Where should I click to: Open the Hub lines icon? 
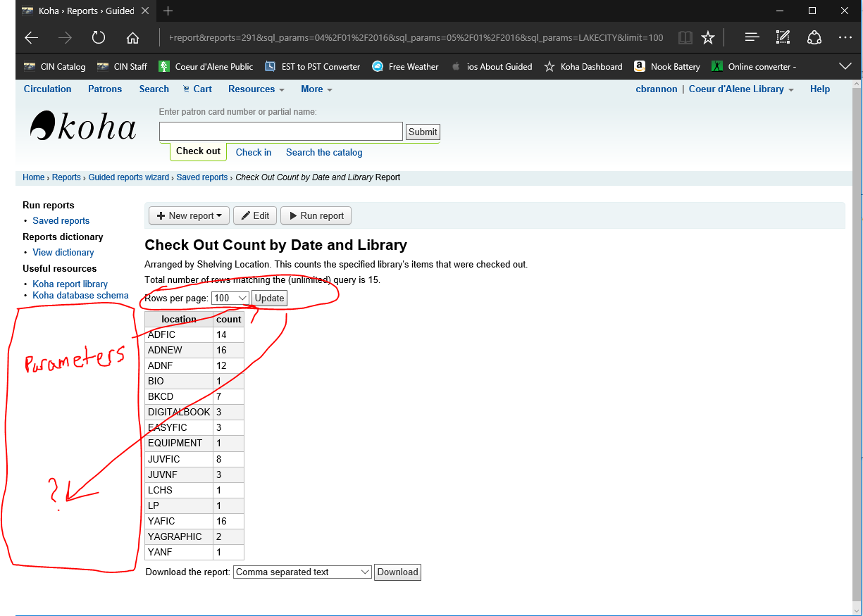[x=752, y=38]
